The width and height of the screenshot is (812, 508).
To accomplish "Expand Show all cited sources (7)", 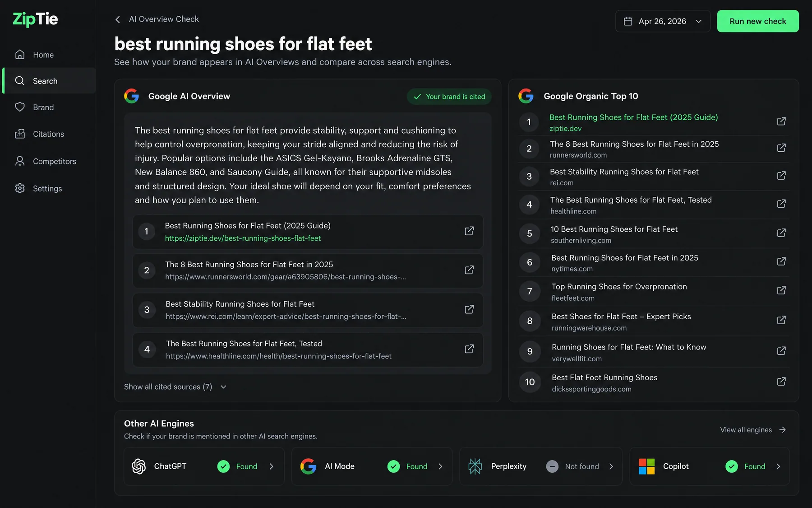I will [x=175, y=387].
